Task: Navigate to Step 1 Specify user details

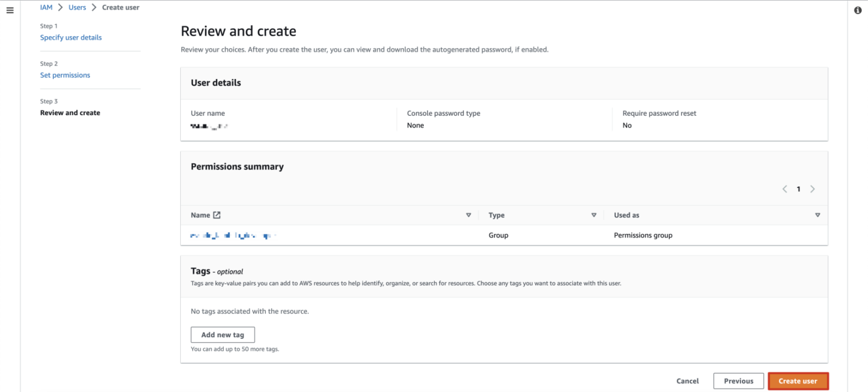Action: pyautogui.click(x=71, y=37)
